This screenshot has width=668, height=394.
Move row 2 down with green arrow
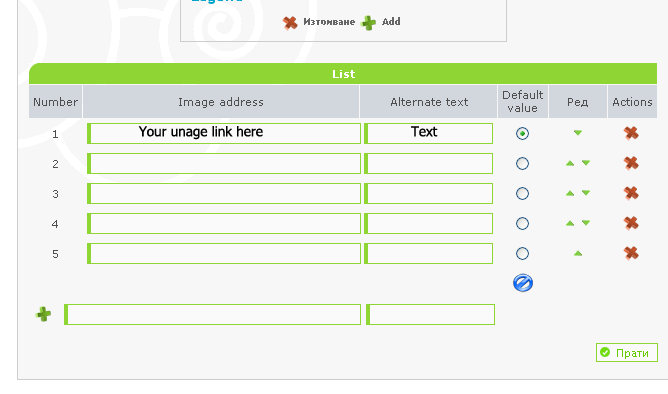(586, 163)
